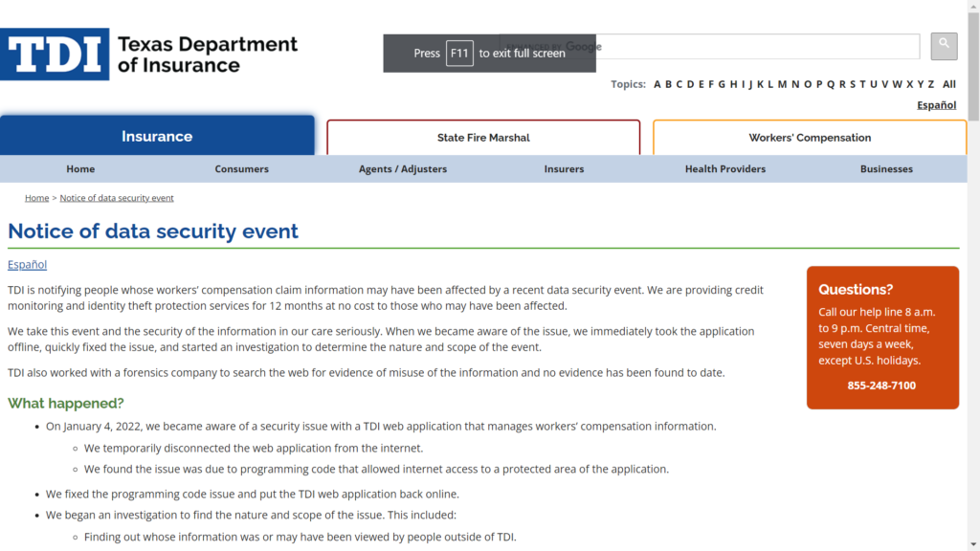
Task: Open topics letter G
Action: click(x=722, y=84)
